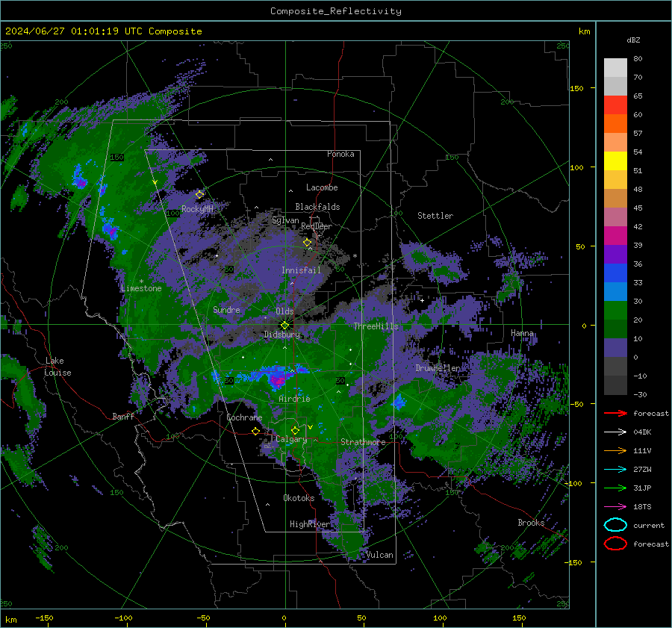The height and width of the screenshot is (628, 672).
Task: Click the 'Vulcan' city label
Action: (380, 555)
